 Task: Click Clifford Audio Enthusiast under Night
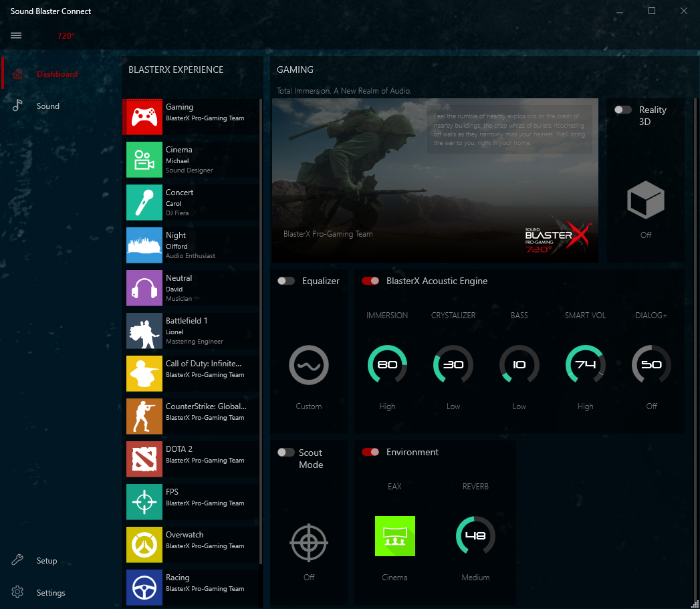(191, 251)
